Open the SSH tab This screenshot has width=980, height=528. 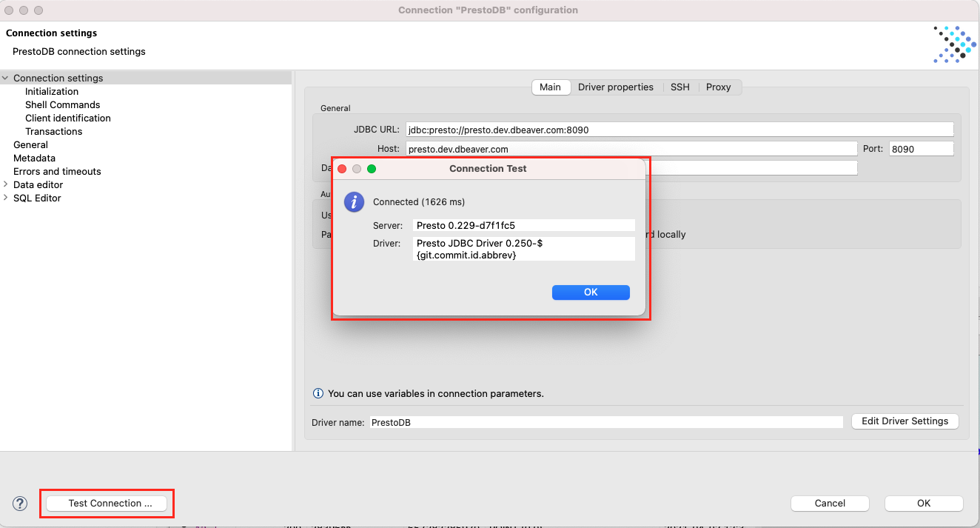pyautogui.click(x=679, y=87)
